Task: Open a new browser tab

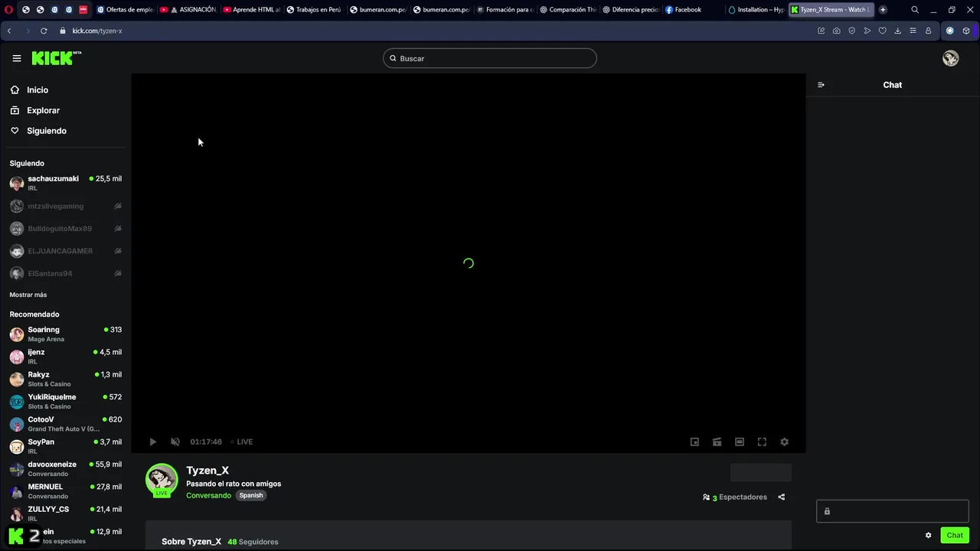Action: point(883,9)
